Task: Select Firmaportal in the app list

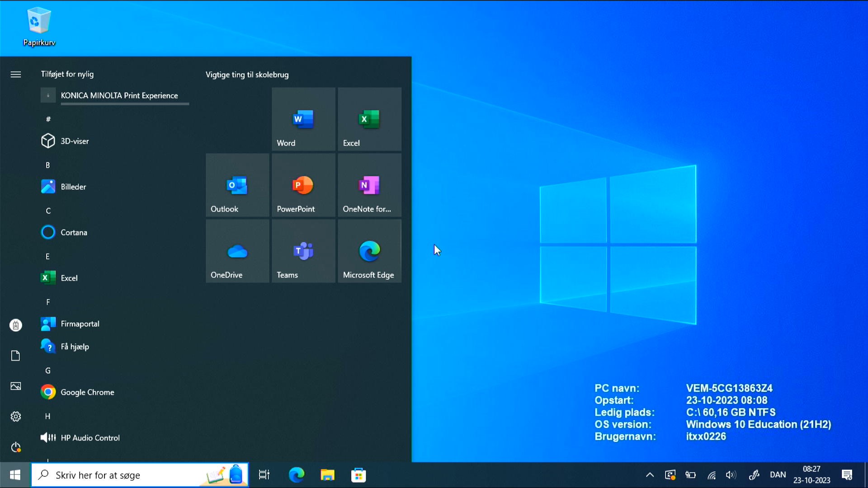Action: pos(80,324)
